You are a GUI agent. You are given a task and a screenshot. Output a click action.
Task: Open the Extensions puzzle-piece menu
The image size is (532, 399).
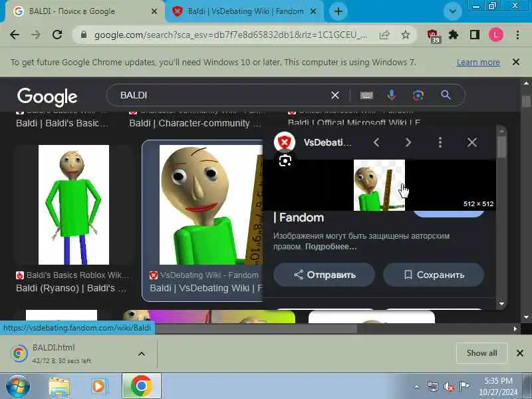(x=454, y=35)
